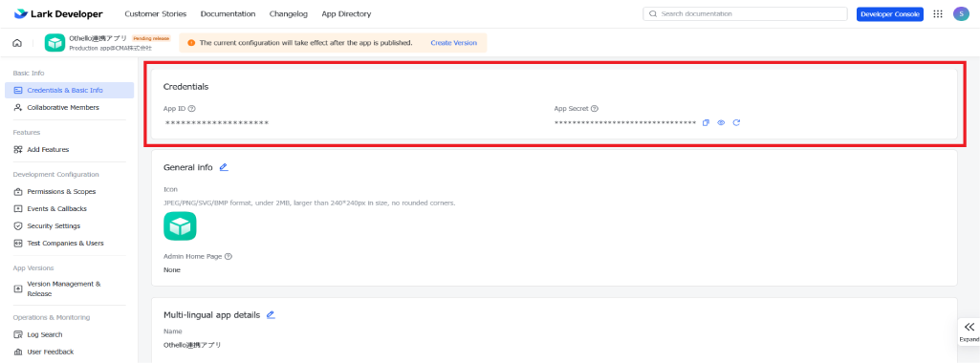Viewport: 980px width, 363px height.
Task: Reveal the App Secret with eye icon
Action: [721, 122]
